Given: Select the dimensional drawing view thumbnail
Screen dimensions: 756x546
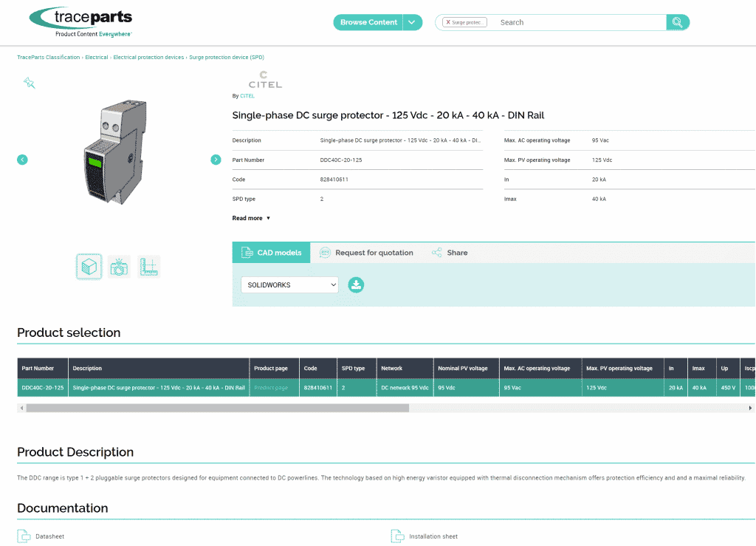Looking at the screenshot, I should [148, 267].
